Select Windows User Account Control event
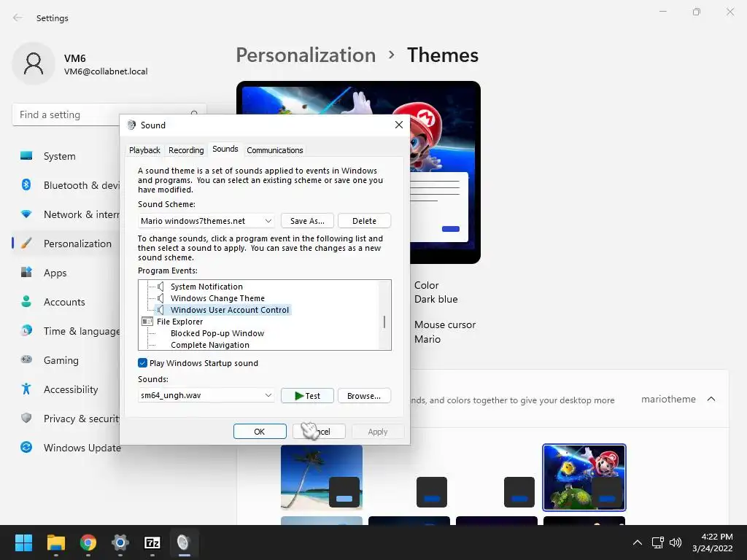 point(230,310)
